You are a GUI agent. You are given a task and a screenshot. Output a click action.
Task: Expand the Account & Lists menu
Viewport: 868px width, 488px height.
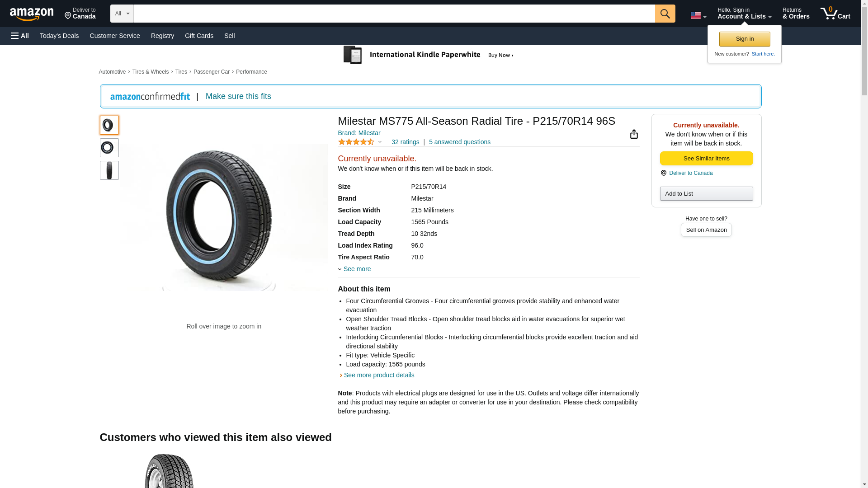pyautogui.click(x=744, y=14)
